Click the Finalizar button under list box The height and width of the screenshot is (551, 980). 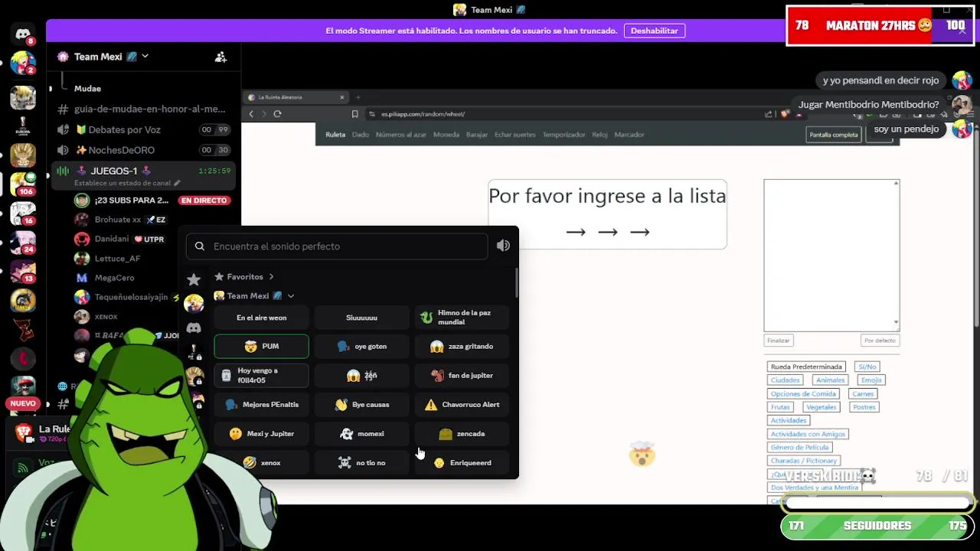[779, 341]
